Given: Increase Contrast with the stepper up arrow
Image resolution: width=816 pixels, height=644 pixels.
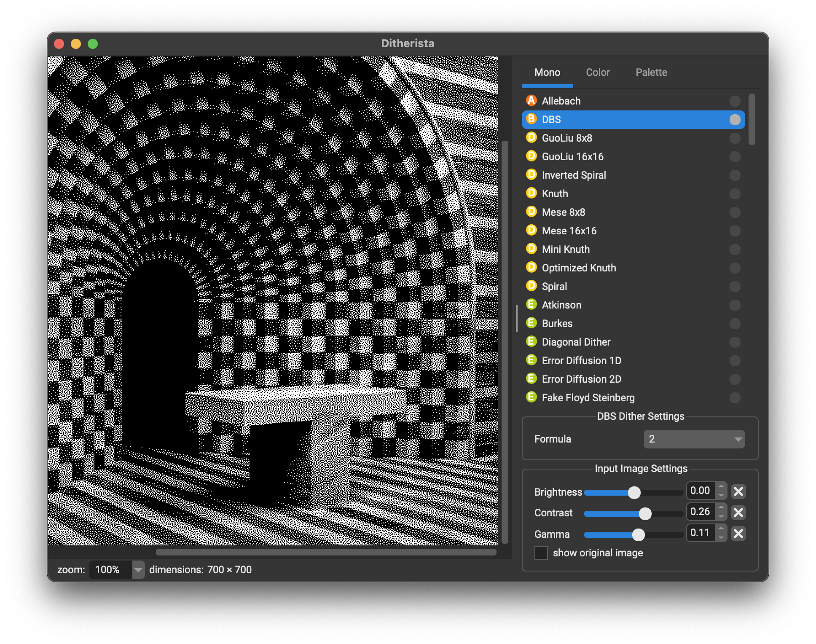Looking at the screenshot, I should pos(721,508).
